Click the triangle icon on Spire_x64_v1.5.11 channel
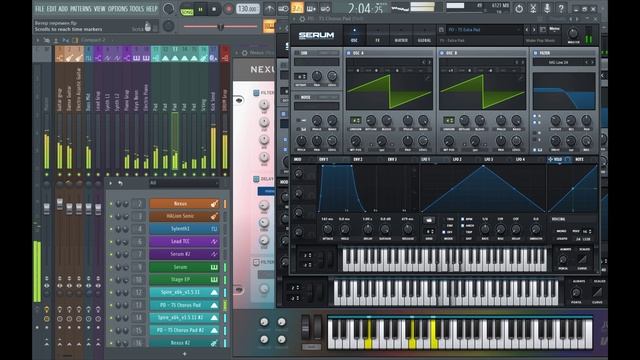The image size is (640, 360). [x=214, y=292]
